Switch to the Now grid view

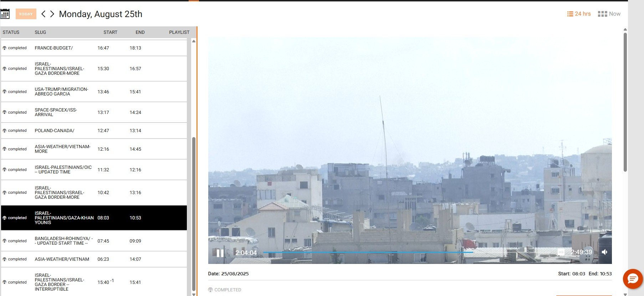(609, 14)
